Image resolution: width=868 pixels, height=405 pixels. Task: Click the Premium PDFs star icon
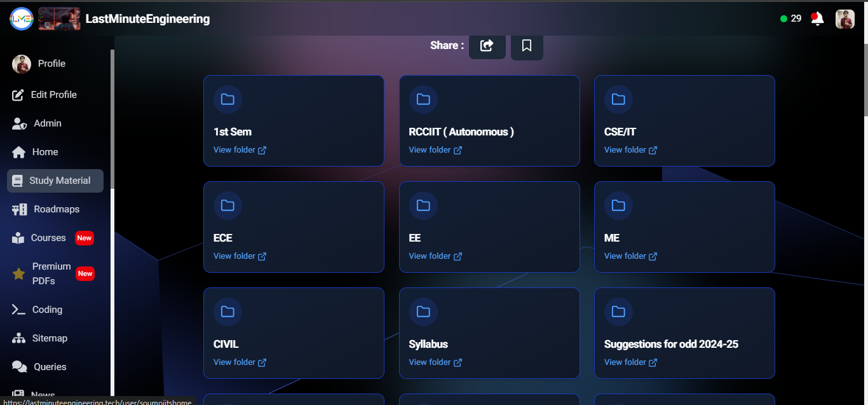[x=19, y=274]
